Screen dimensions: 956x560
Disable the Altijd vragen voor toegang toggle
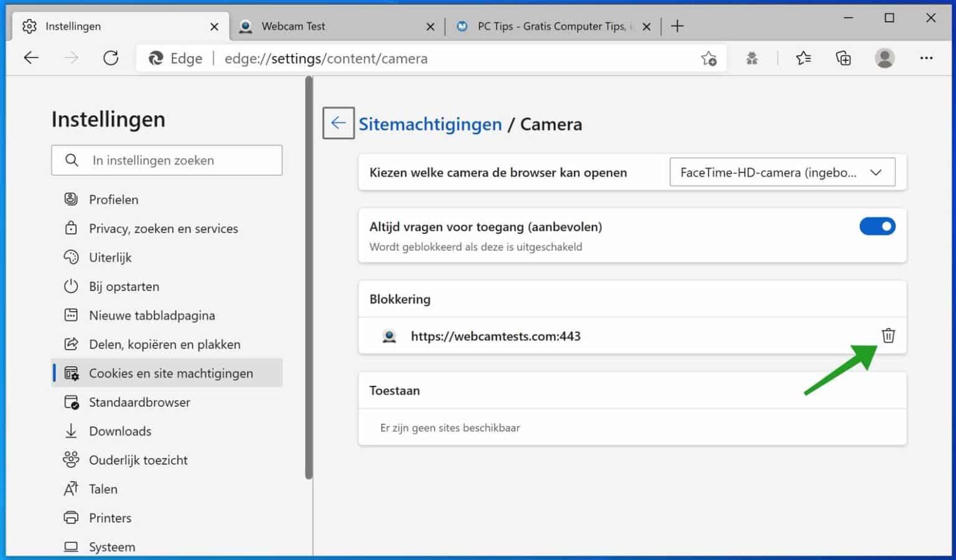(x=878, y=226)
